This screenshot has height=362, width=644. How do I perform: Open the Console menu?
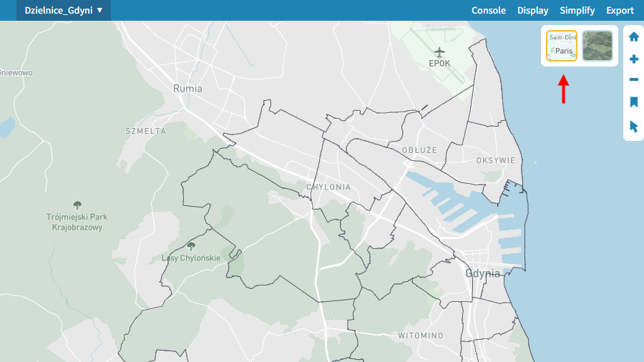pyautogui.click(x=489, y=11)
